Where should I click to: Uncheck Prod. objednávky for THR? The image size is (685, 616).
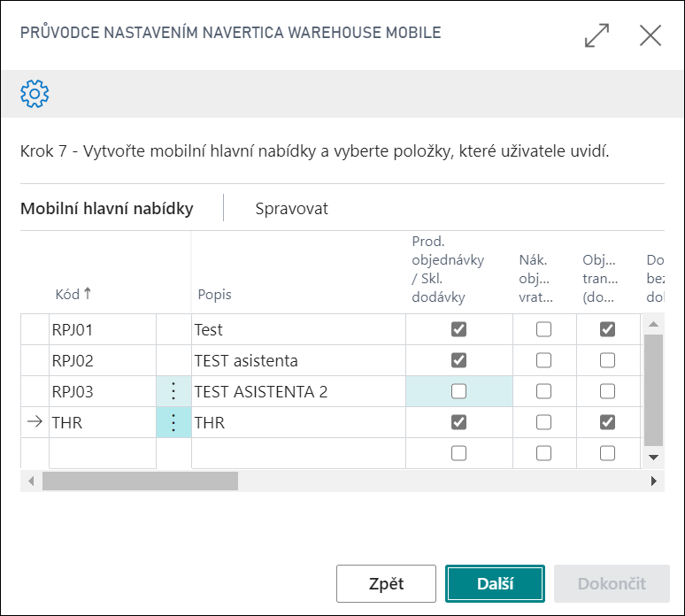[458, 422]
